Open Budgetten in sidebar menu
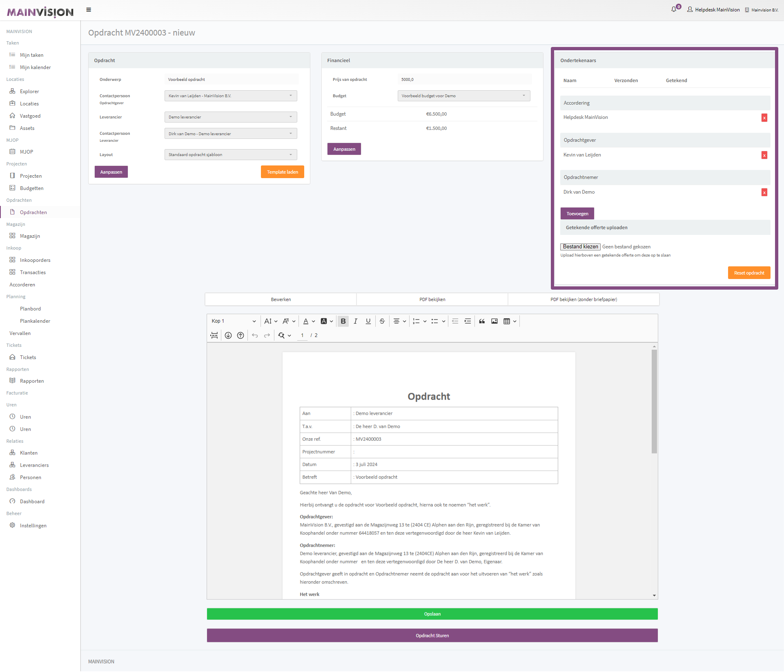This screenshot has width=784, height=672. click(31, 188)
